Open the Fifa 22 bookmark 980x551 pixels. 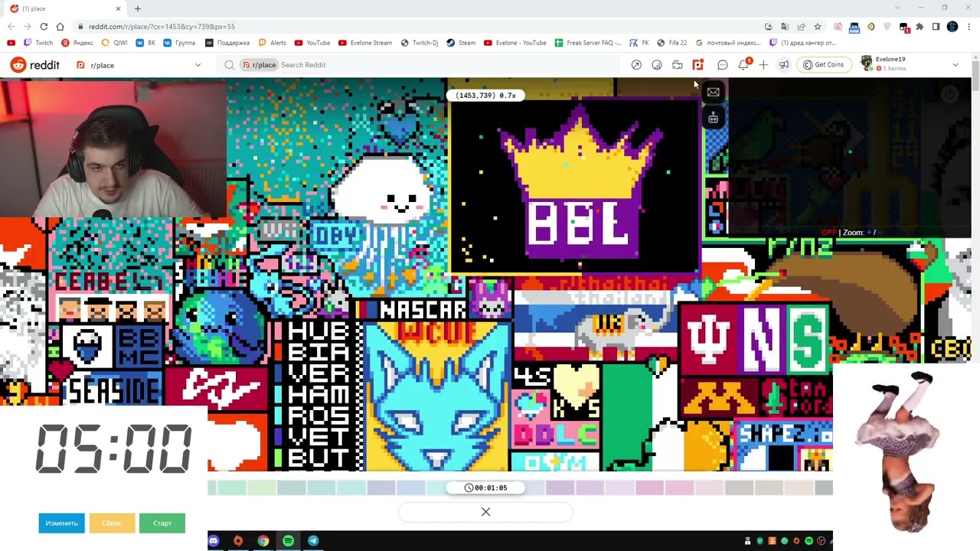pyautogui.click(x=672, y=43)
